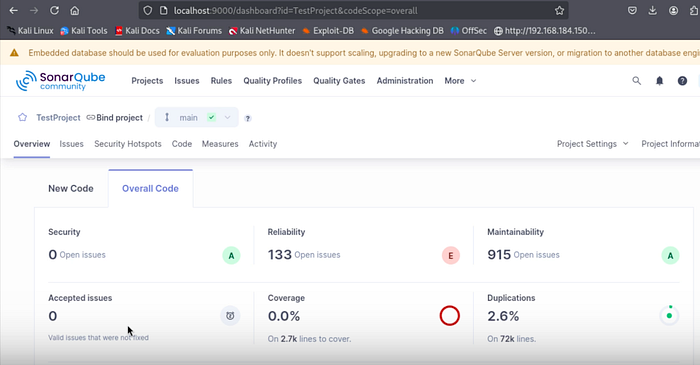
Task: Click Reliability rating E badge
Action: [x=450, y=256]
